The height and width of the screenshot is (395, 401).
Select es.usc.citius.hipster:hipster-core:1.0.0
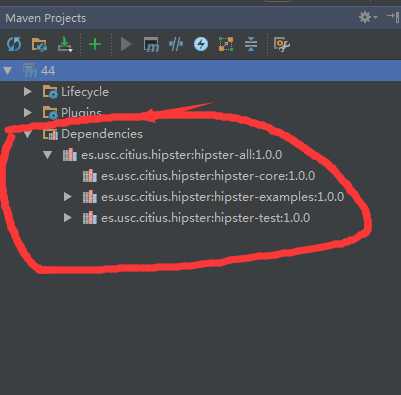208,176
